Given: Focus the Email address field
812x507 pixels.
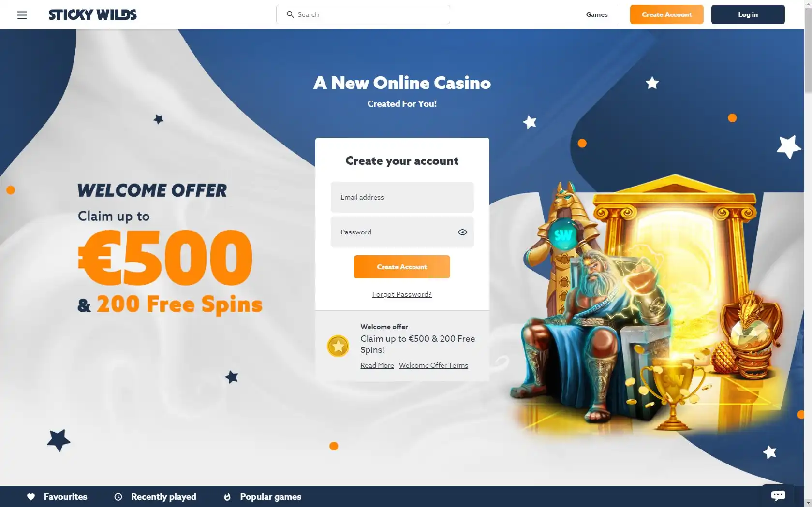Looking at the screenshot, I should (402, 197).
